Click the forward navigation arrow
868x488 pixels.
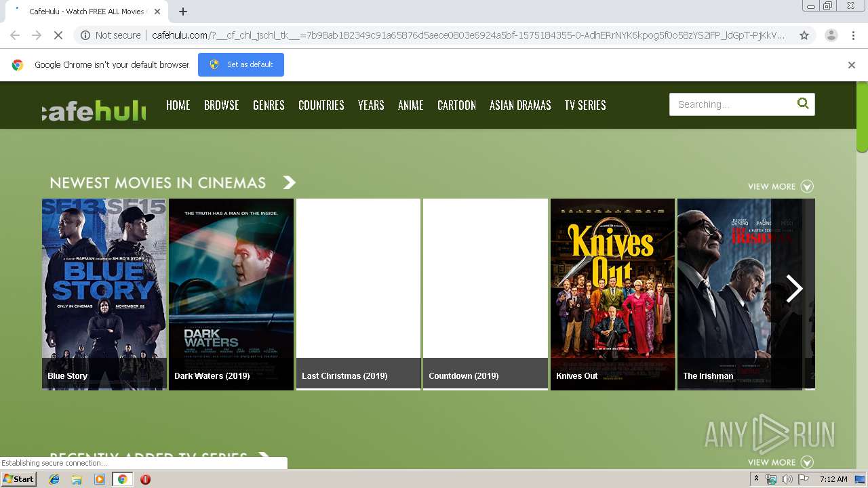tap(37, 35)
